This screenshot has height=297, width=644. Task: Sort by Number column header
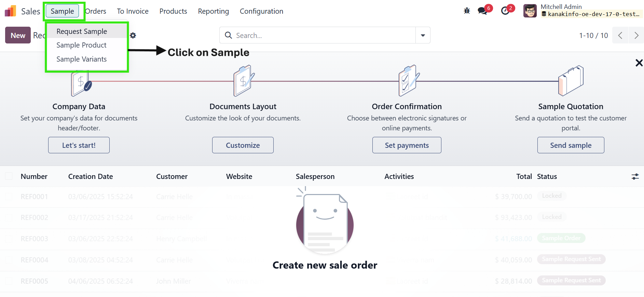(34, 177)
